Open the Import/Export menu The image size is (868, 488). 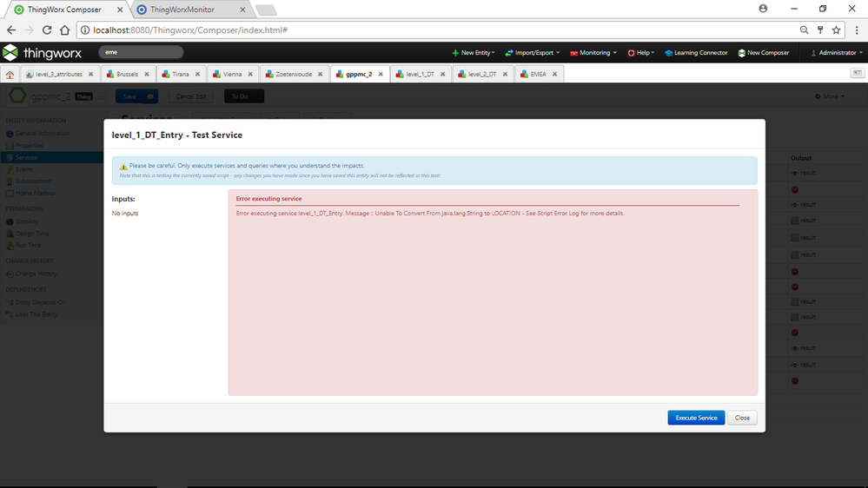pyautogui.click(x=533, y=53)
